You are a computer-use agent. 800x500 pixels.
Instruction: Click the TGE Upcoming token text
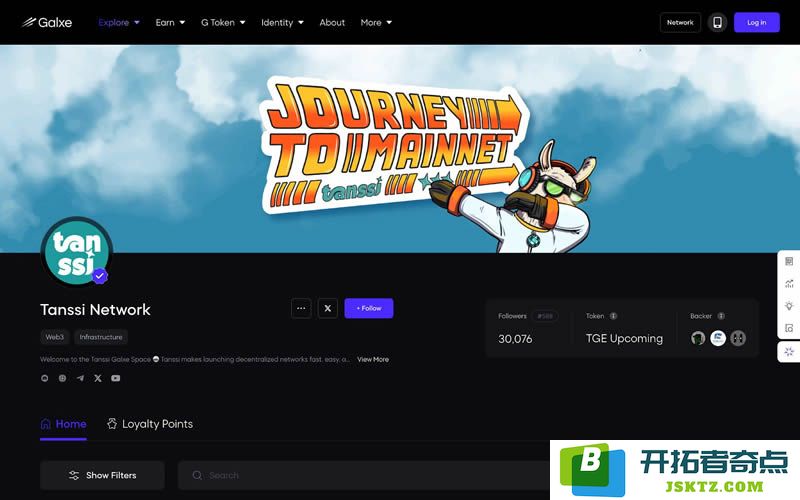coord(624,338)
